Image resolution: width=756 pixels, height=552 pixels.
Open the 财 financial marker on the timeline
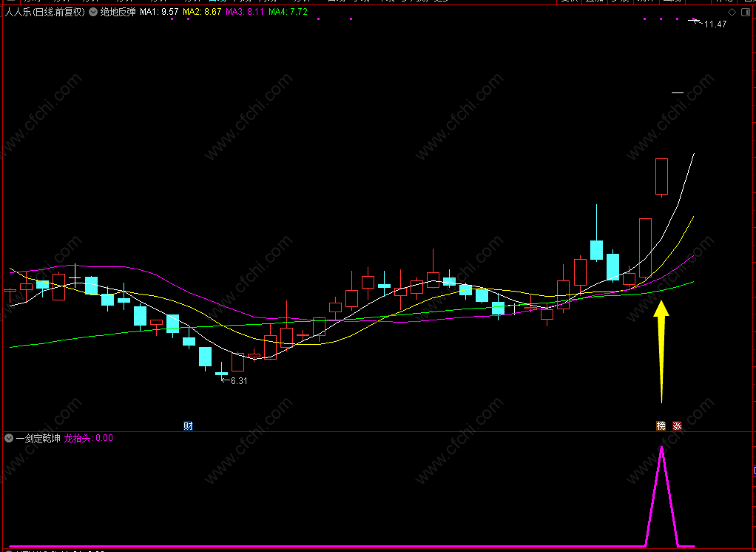188,425
